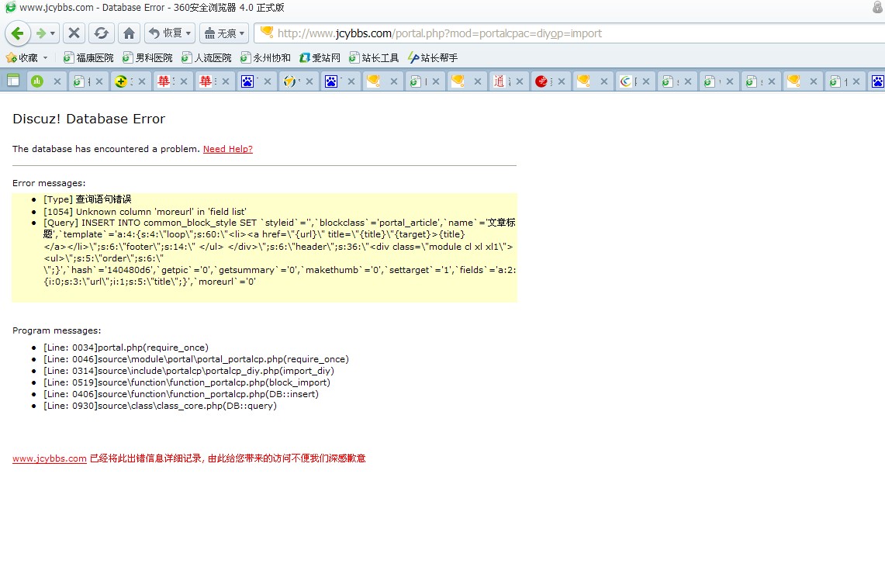Screen dimensions: 885x588
Task: Close the green plus 360 tab
Action: click(x=142, y=81)
